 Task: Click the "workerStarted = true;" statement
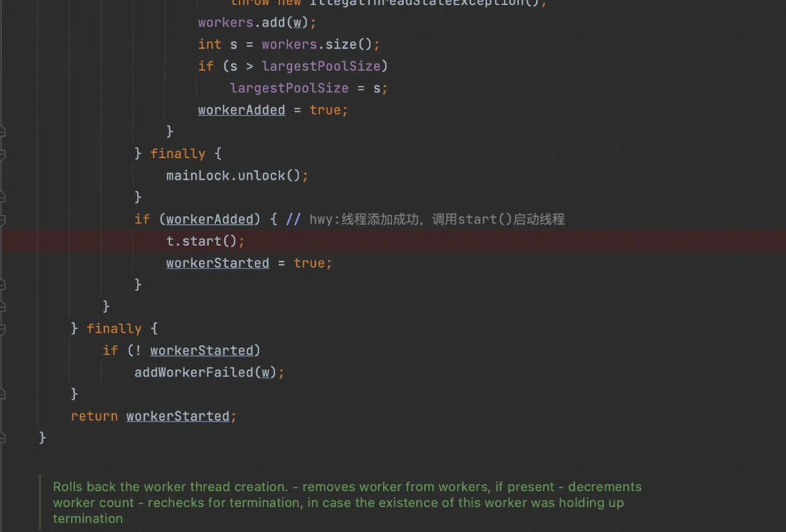tap(249, 263)
